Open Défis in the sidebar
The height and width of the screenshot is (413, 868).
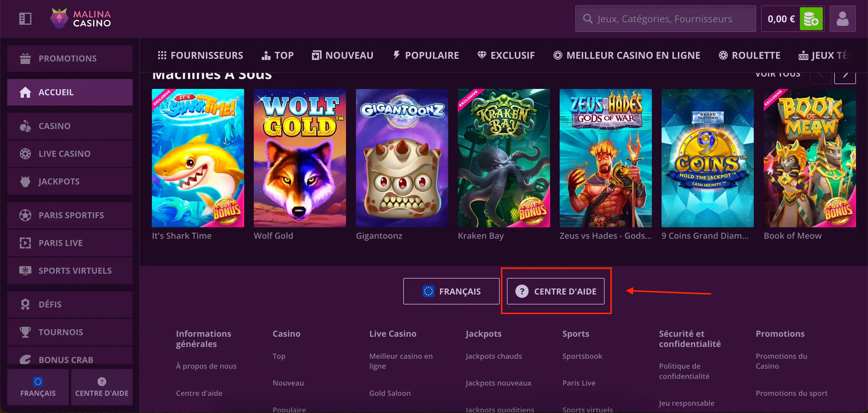click(70, 304)
